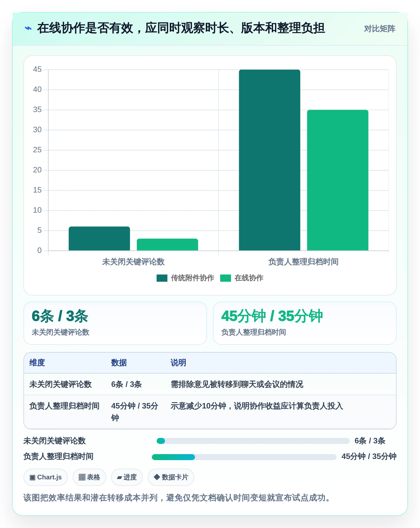Click light green bar for 负责人整理归档时间
The width and height of the screenshot is (420, 528).
(x=337, y=180)
